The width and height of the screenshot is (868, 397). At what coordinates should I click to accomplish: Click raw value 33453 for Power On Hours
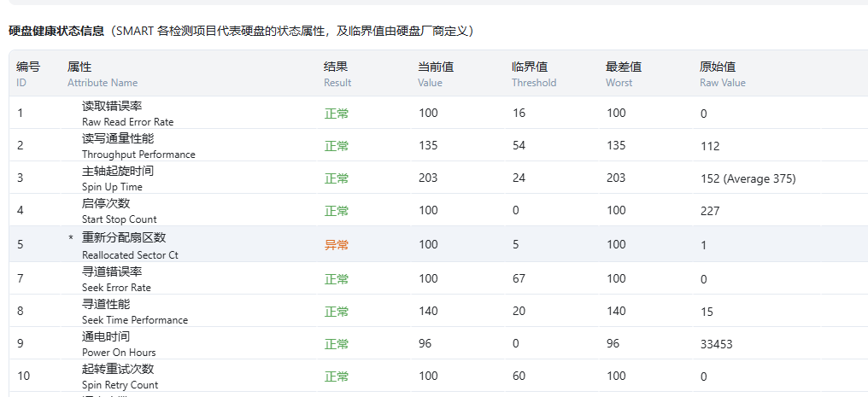click(x=716, y=344)
